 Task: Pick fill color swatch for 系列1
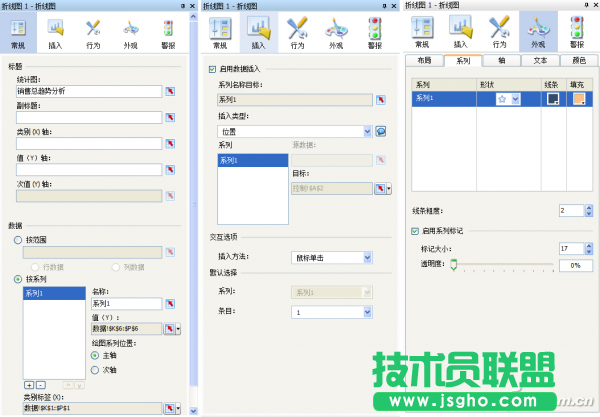click(579, 99)
